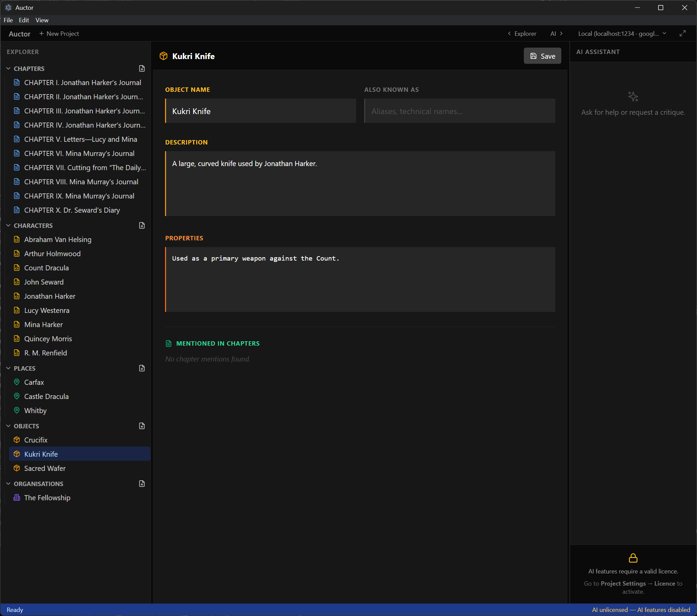The width and height of the screenshot is (697, 616).
Task: Toggle the AI panel visibility
Action: coord(556,33)
